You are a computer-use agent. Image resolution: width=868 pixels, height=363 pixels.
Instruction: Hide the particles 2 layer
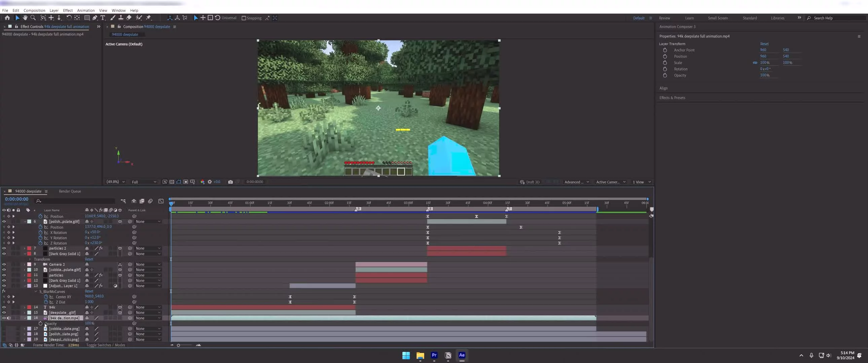[x=4, y=248]
